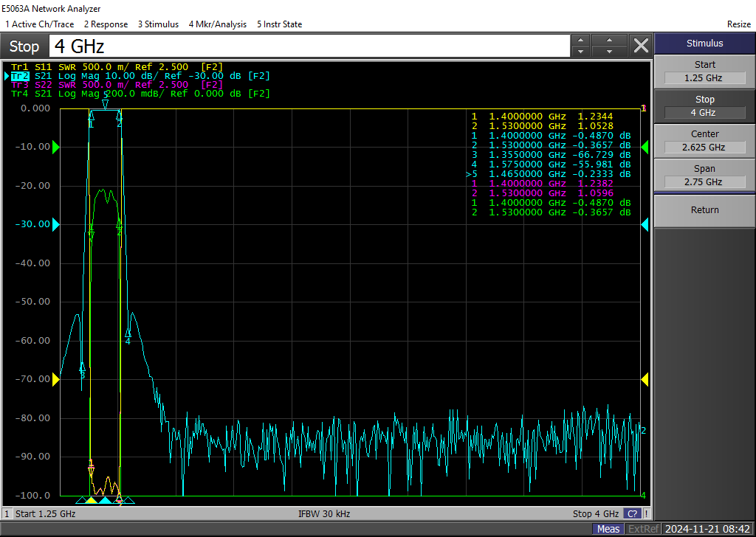This screenshot has height=537, width=756.
Task: Click the X button to close entry bar
Action: click(641, 46)
